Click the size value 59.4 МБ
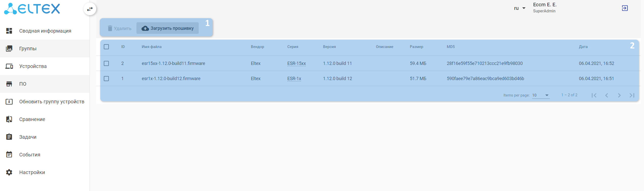 (418, 63)
